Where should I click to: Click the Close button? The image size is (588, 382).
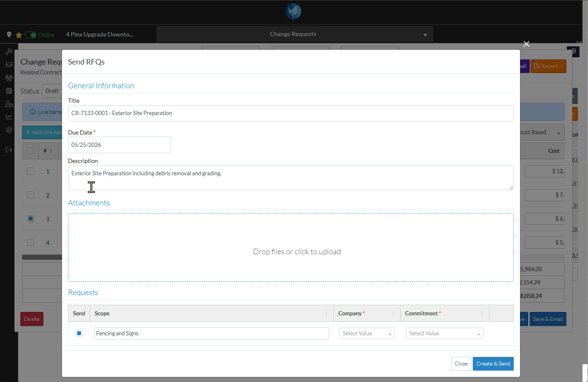[x=461, y=364]
